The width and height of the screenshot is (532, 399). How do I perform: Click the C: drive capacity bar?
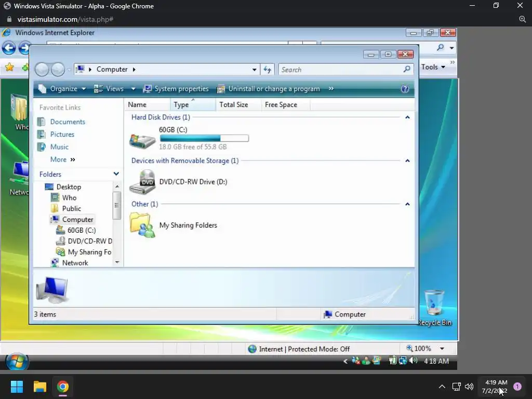(204, 138)
